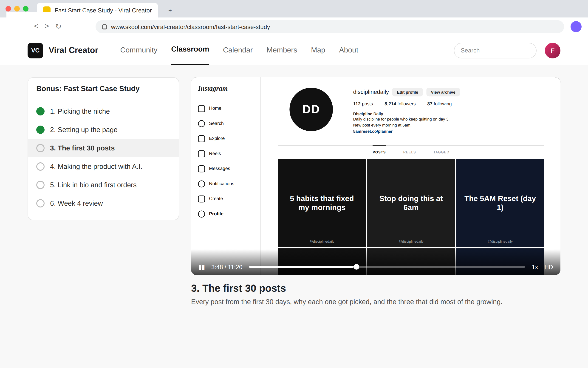Open the '5 habits that fixed my mornings' post
This screenshot has width=588, height=368.
(322, 203)
